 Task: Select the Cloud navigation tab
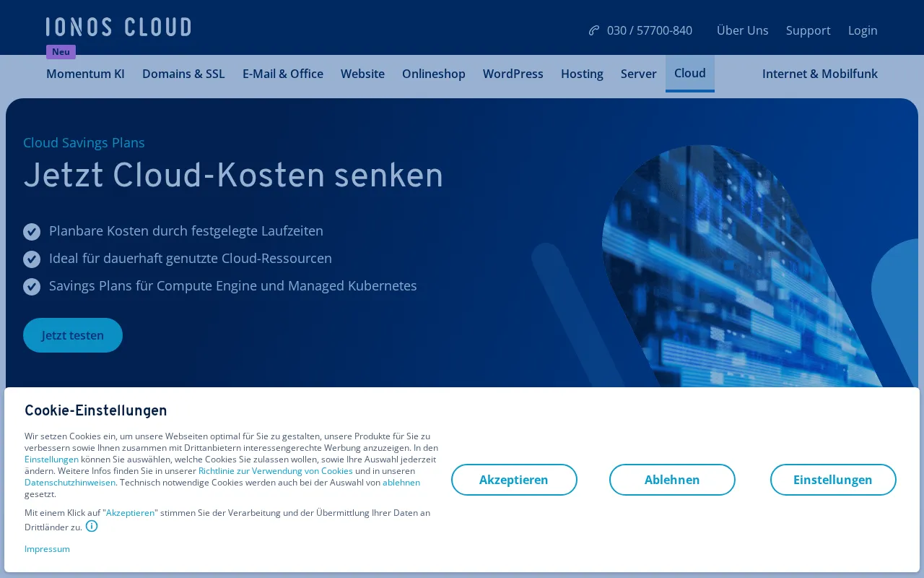[690, 73]
